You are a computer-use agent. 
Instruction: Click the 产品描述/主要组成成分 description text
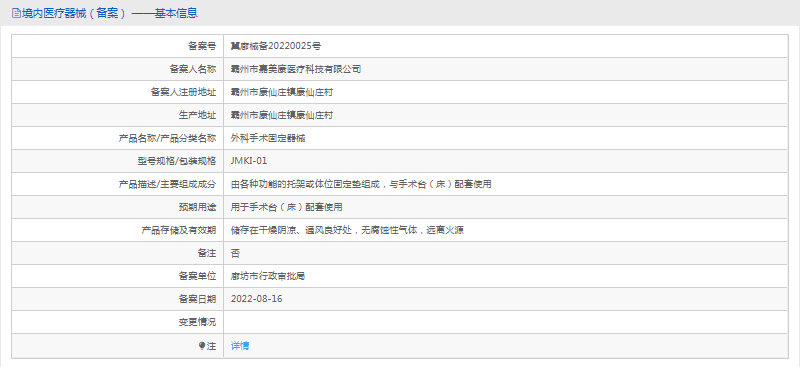click(x=361, y=184)
